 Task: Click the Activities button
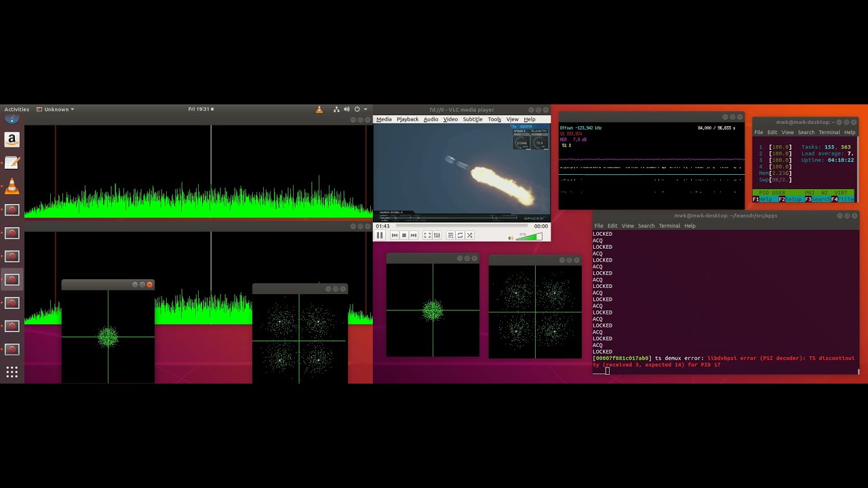17,109
